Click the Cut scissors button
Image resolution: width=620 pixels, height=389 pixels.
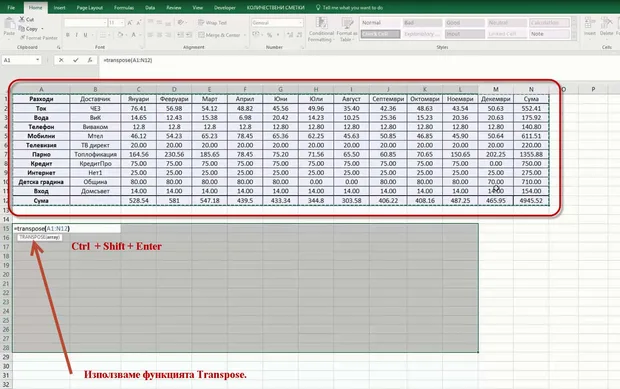coord(26,19)
